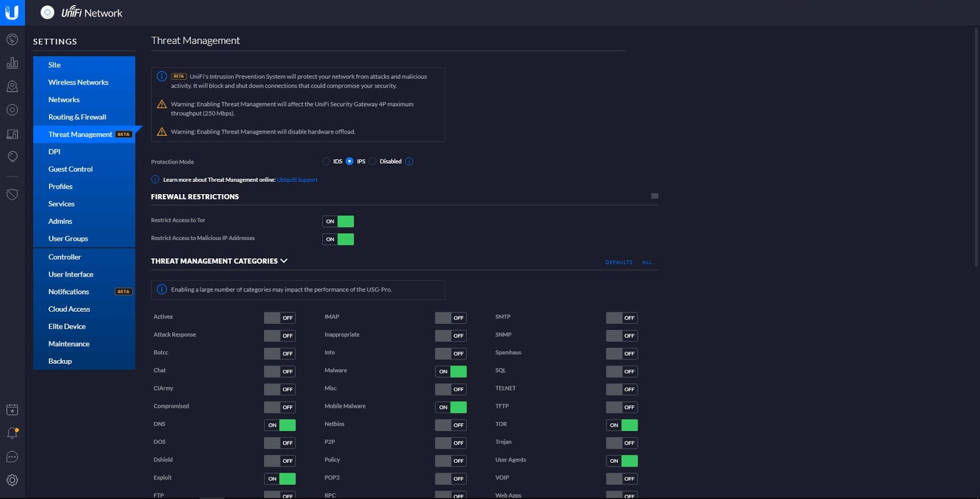Toggle Restrict Access to Tor switch
Image resolution: width=980 pixels, height=499 pixels.
[338, 221]
